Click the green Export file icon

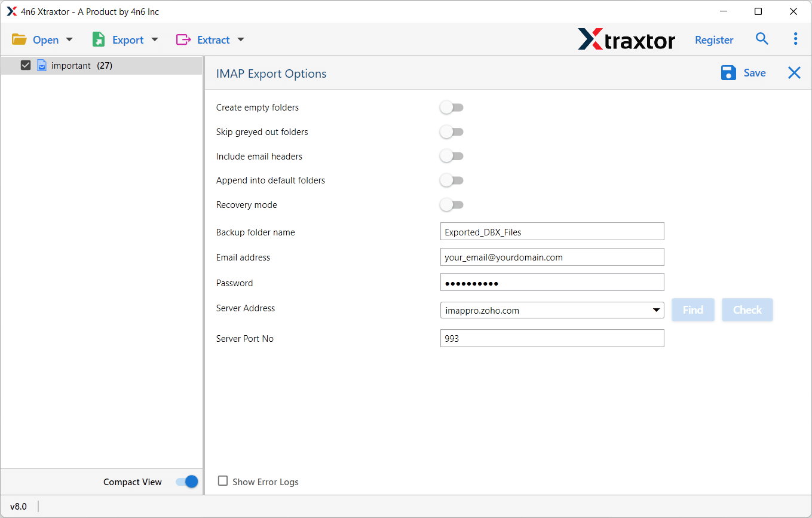click(99, 39)
